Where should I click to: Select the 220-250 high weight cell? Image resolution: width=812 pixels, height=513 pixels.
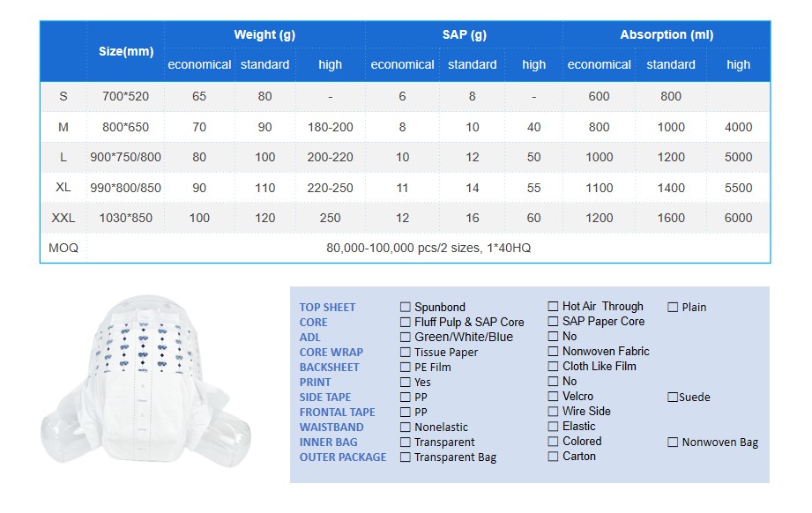point(330,188)
